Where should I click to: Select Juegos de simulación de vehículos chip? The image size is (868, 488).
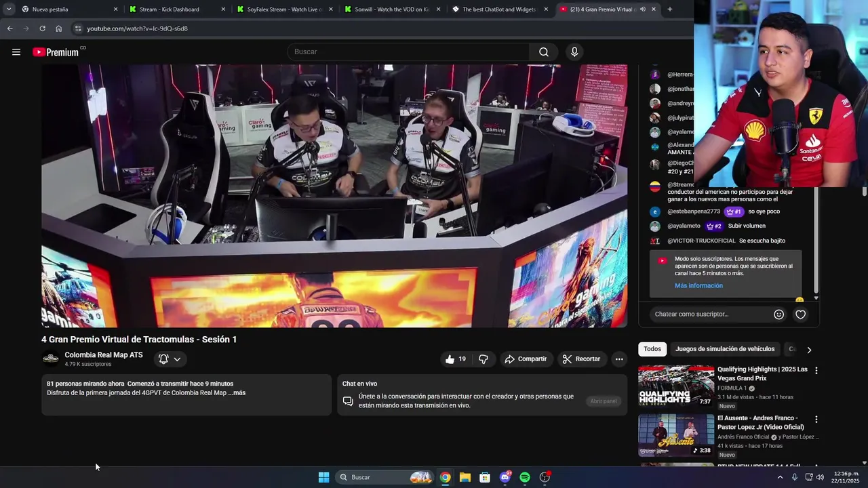coord(725,349)
